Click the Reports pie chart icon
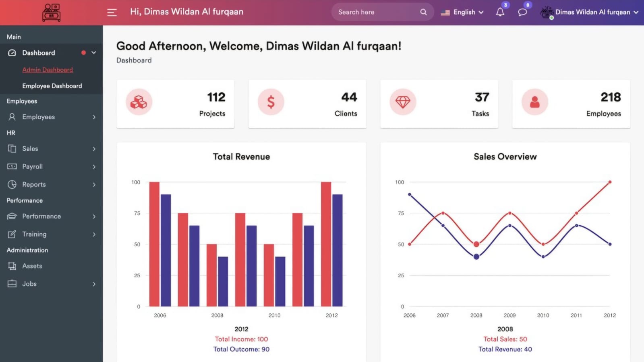 [x=12, y=184]
